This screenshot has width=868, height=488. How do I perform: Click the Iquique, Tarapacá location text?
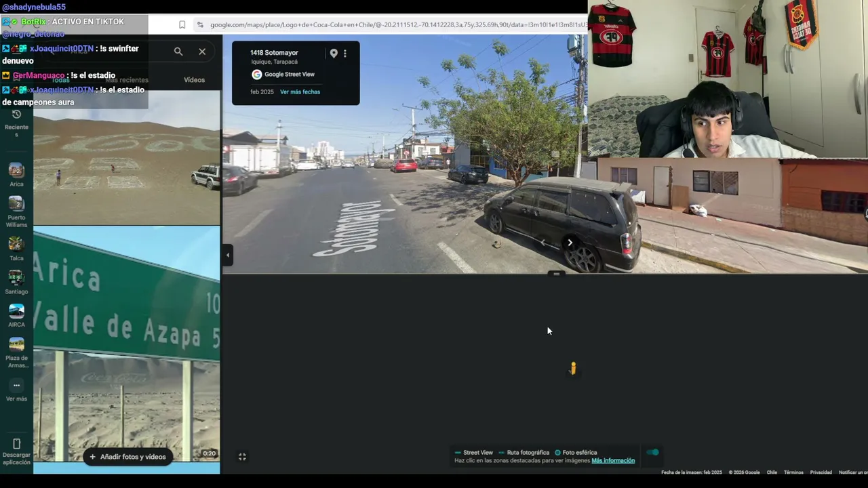(x=274, y=62)
